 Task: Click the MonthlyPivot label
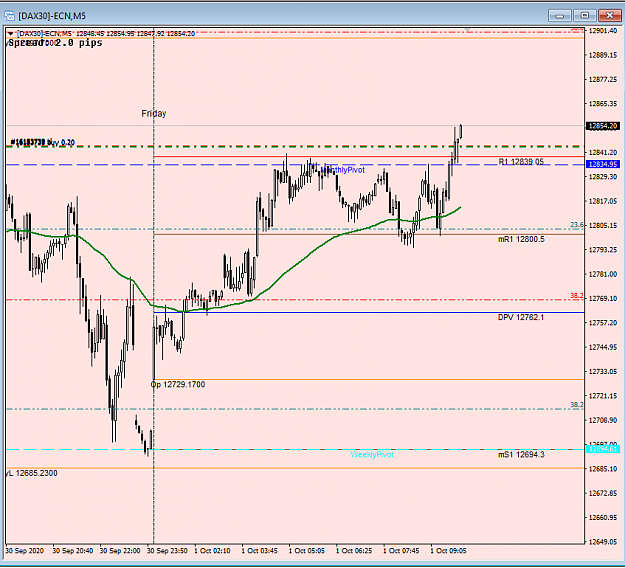[342, 170]
